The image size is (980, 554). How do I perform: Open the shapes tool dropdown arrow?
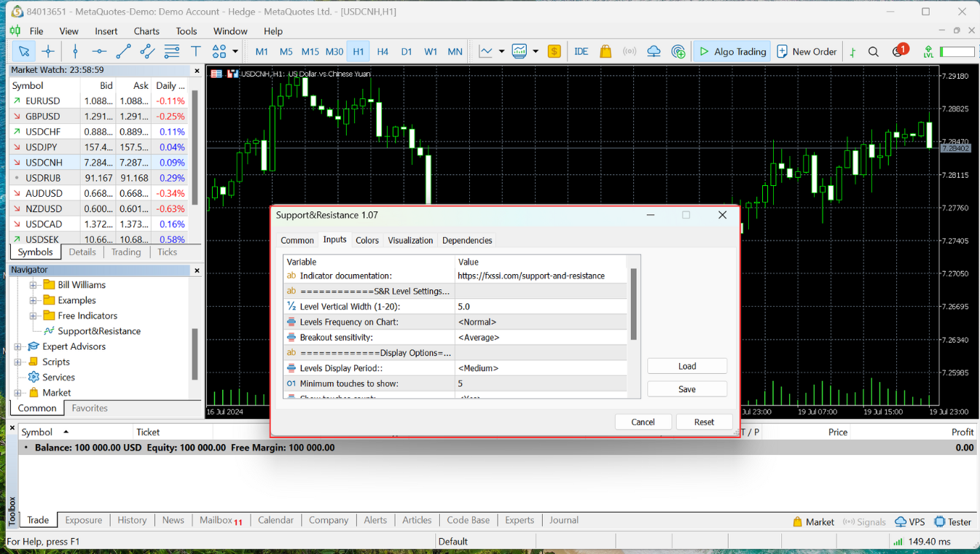tap(235, 51)
